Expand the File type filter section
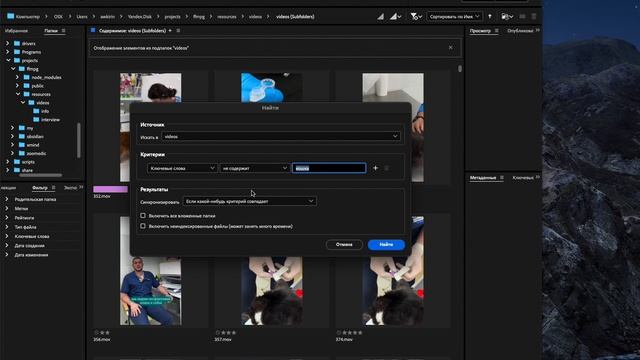 click(x=7, y=227)
